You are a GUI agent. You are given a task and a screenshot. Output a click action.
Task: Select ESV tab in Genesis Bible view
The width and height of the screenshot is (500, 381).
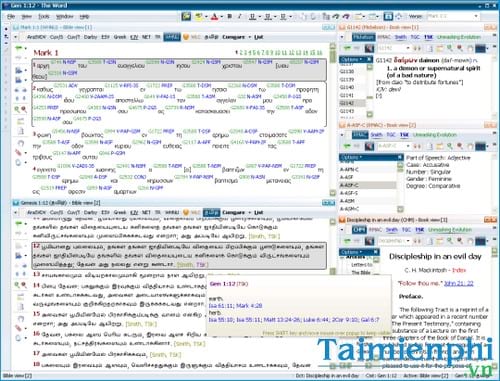[x=106, y=212]
